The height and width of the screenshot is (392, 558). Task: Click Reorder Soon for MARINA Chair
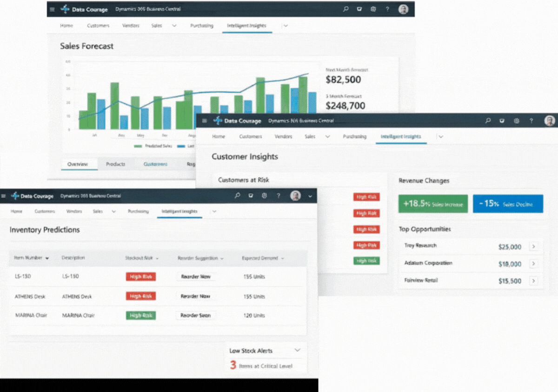click(196, 315)
